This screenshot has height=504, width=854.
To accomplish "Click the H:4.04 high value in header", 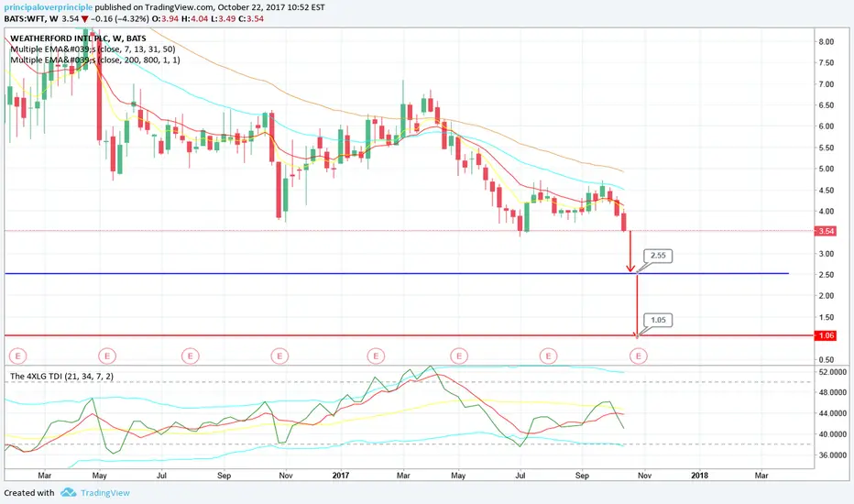I will point(195,18).
